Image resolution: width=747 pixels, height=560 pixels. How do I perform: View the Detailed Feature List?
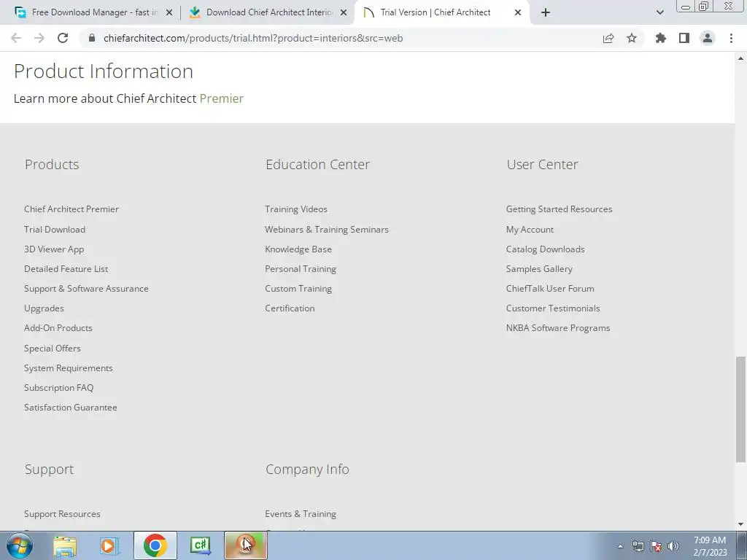point(66,268)
